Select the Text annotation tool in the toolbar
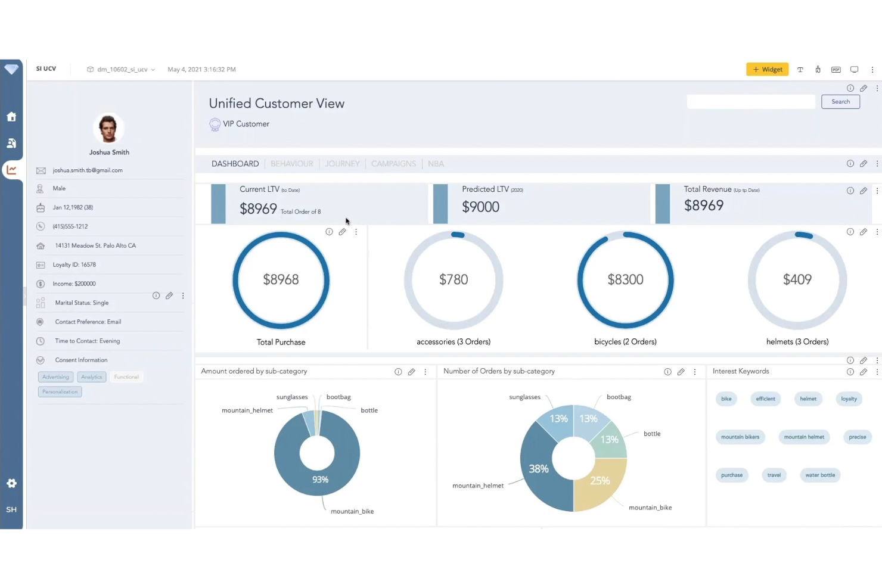882x588 pixels. pos(800,69)
